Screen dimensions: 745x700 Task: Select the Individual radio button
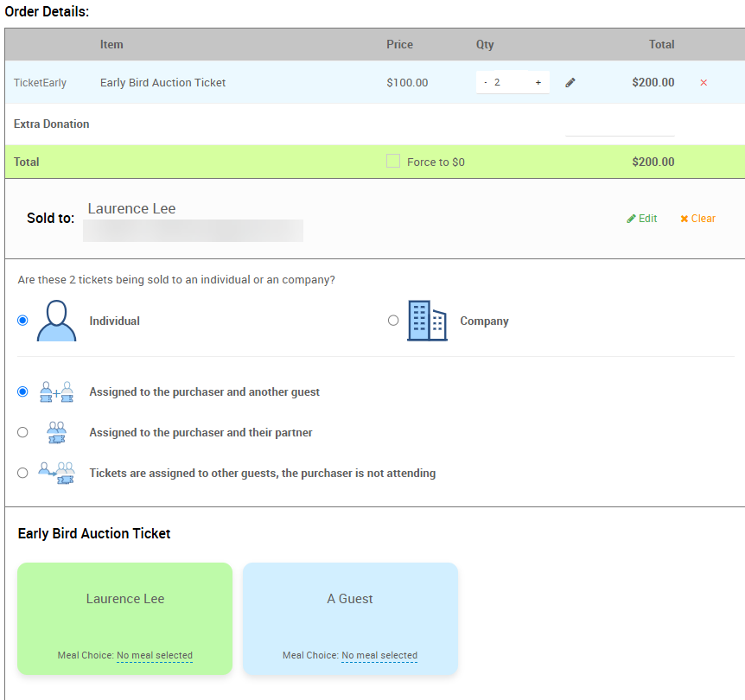tap(22, 321)
